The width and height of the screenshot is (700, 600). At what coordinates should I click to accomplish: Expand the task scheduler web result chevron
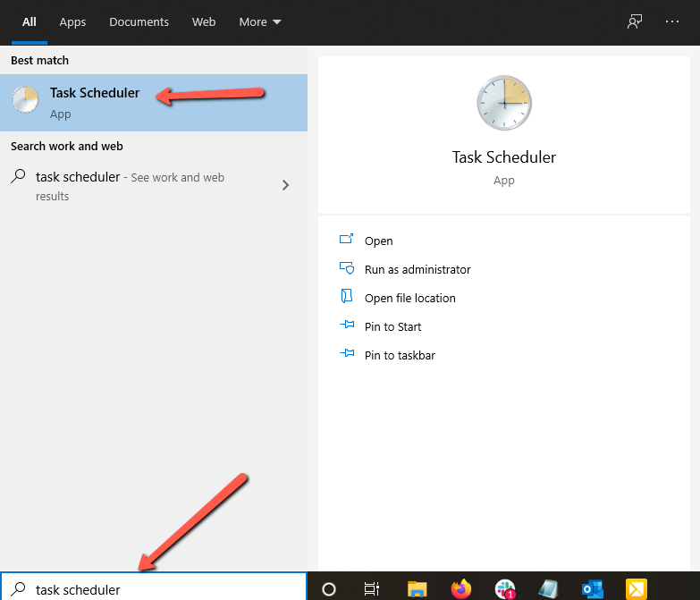[x=285, y=185]
